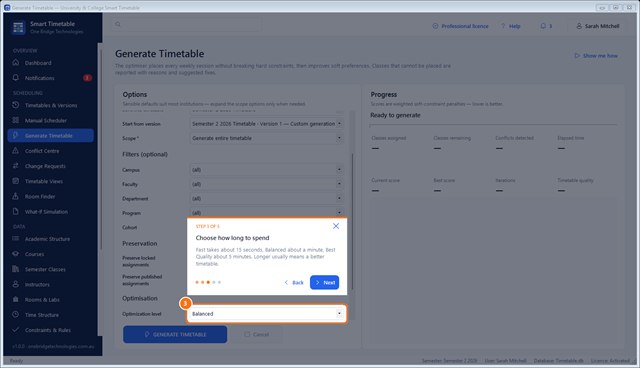Image resolution: width=640 pixels, height=368 pixels.
Task: Click the 'Preserve published assignments' label
Action: click(142, 280)
